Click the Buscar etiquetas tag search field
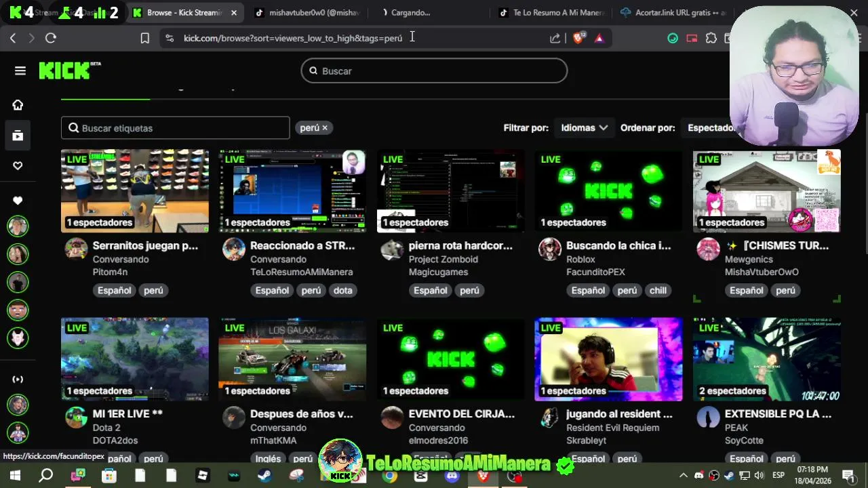 coord(175,128)
